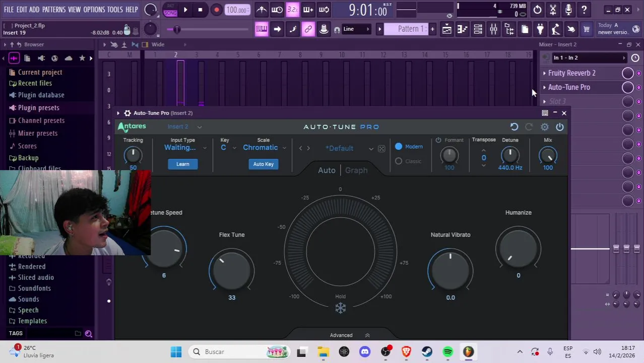
Task: Toggle the Formant power switch
Action: (438, 140)
